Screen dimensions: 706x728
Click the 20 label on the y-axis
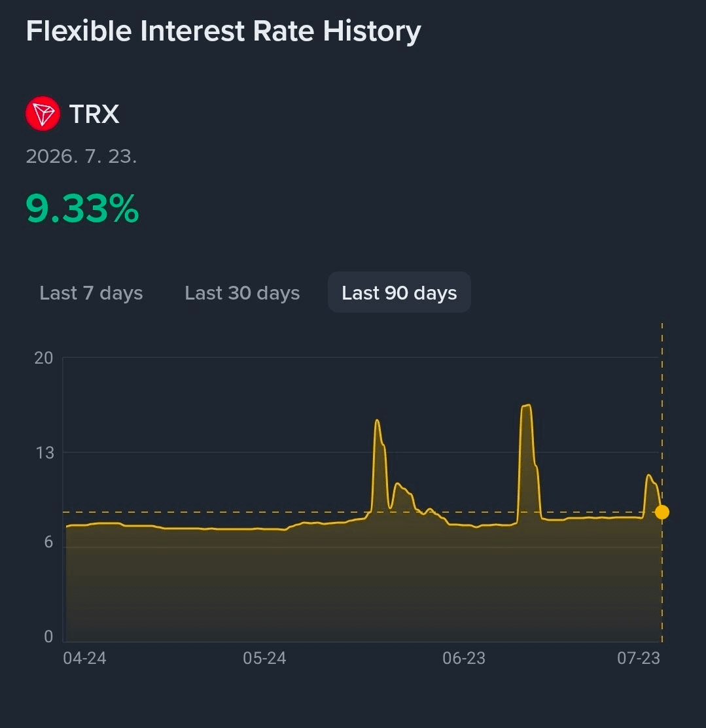pos(44,358)
